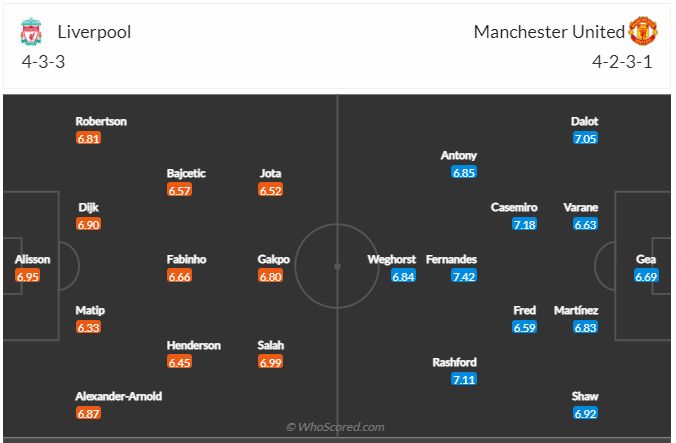Viewport: 676px width, 443px height.
Task: Click player name Alexander-Arnold
Action: 119,396
